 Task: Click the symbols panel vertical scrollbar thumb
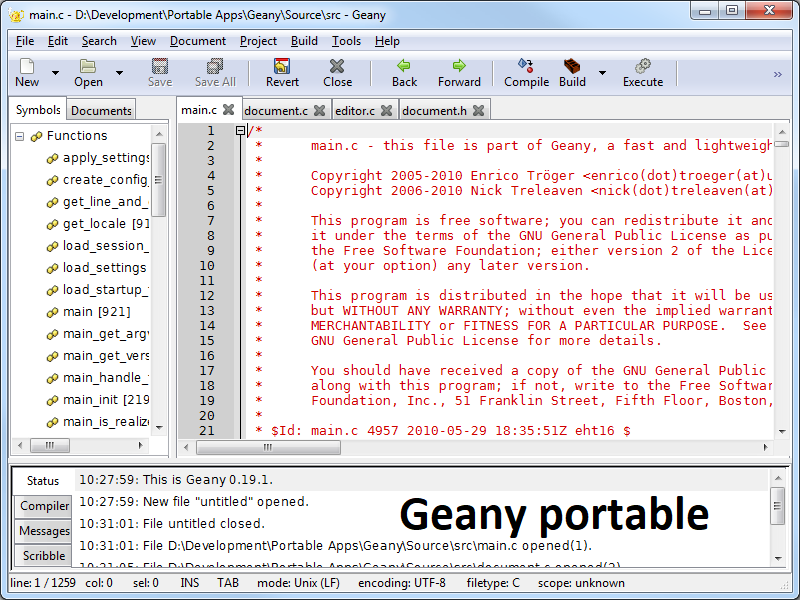tap(159, 180)
